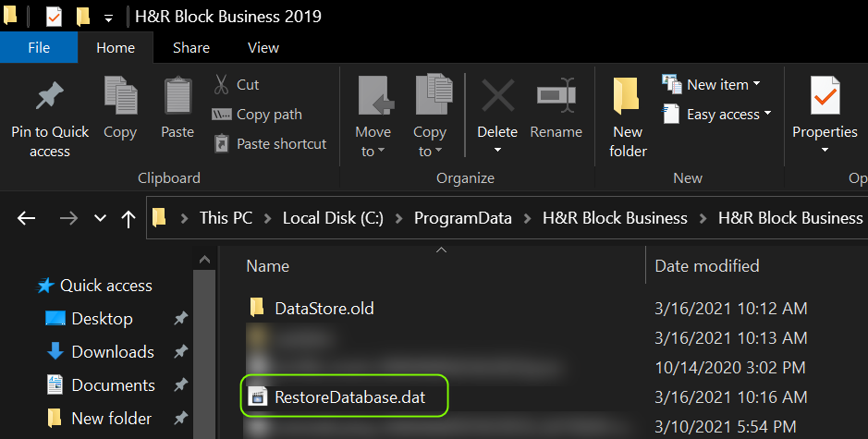868x439 pixels.
Task: Open the File menu tab
Action: point(39,48)
